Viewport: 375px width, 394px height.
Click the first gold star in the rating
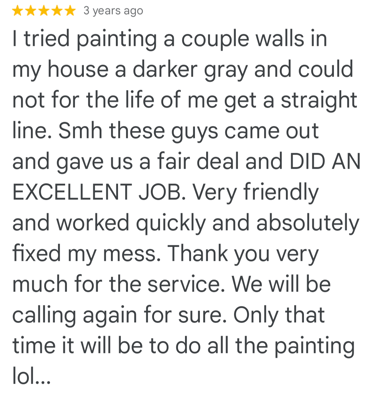18,11
